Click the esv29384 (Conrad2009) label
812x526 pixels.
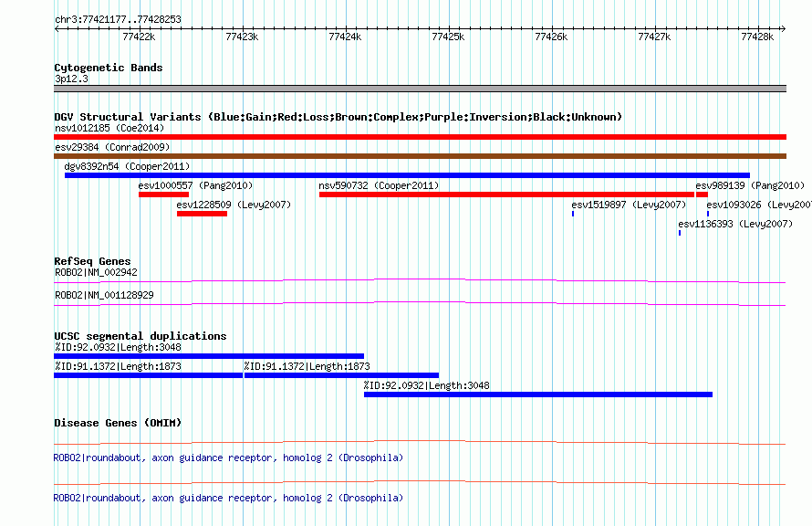coord(112,147)
